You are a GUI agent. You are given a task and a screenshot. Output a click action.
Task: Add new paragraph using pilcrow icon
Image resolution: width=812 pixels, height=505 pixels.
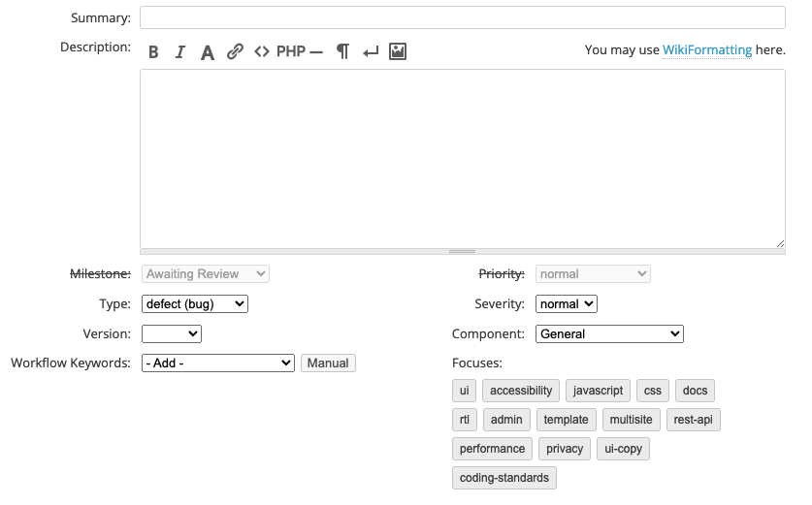click(x=342, y=52)
